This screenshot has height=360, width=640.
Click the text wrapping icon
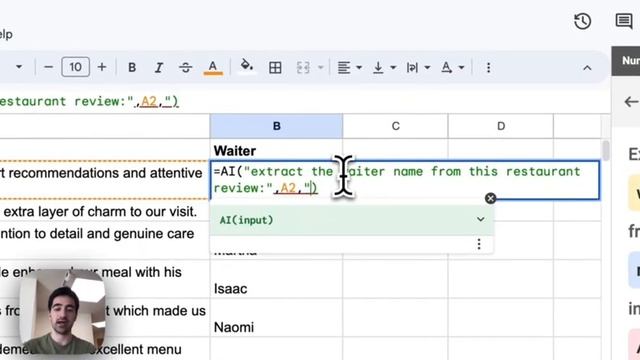click(412, 67)
